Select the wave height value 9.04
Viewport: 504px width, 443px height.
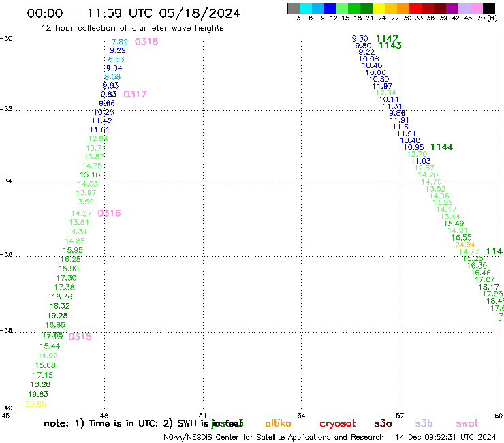pyautogui.click(x=114, y=68)
